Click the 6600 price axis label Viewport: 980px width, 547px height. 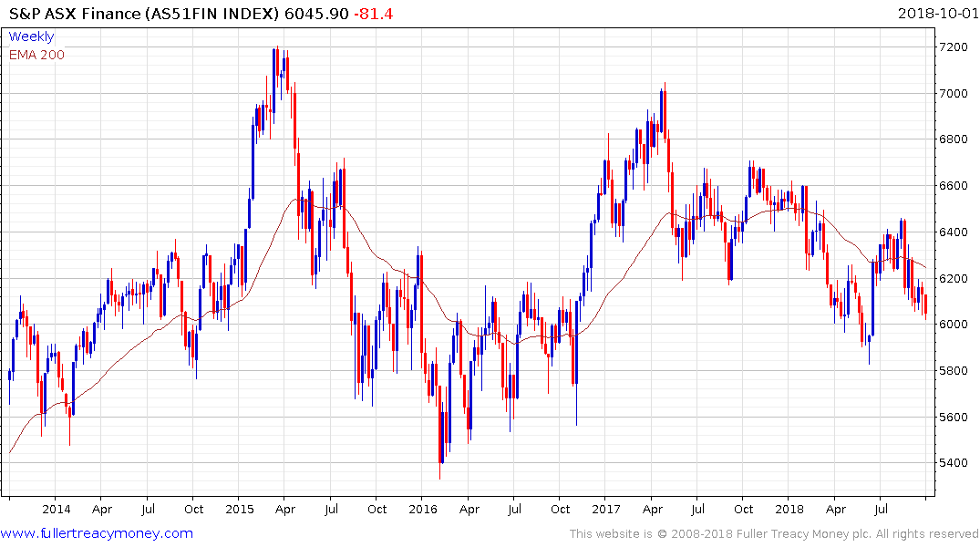click(x=954, y=186)
